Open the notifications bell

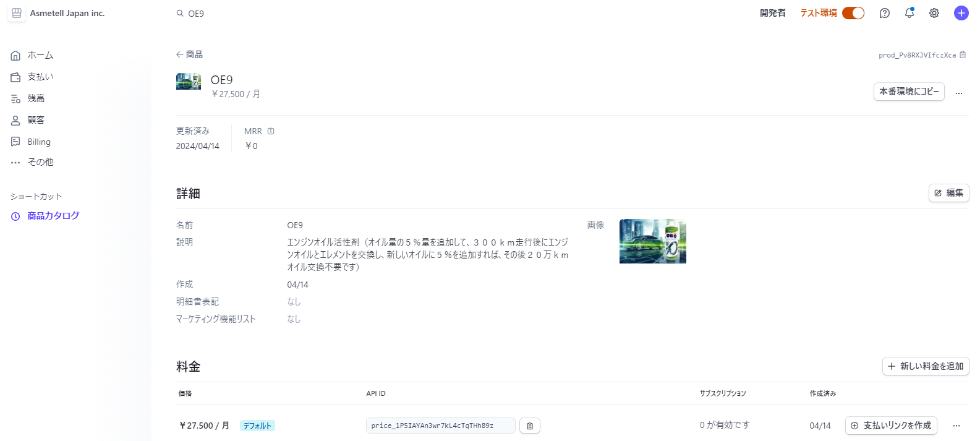[909, 13]
